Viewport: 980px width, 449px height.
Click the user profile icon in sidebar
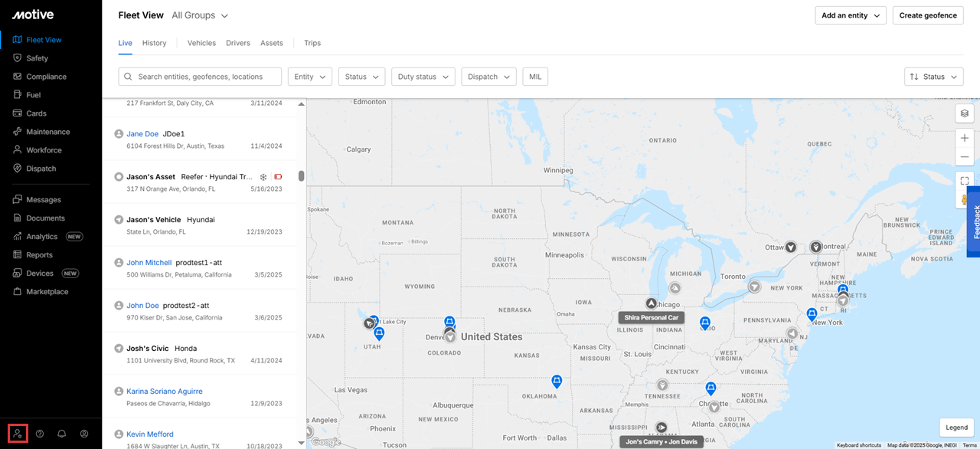tap(84, 434)
